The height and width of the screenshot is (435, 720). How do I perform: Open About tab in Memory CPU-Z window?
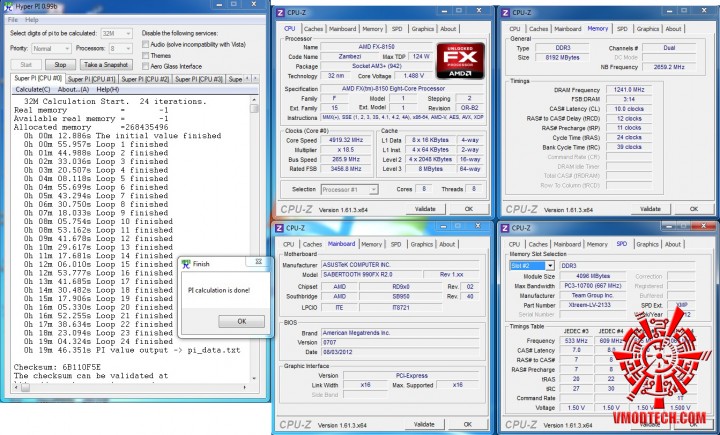point(673,28)
